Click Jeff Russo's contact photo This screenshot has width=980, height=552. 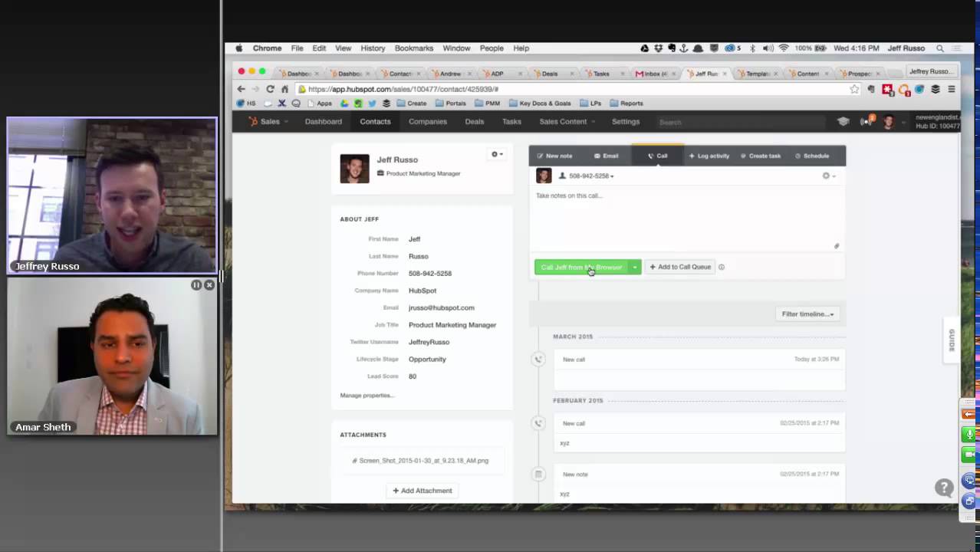tap(354, 169)
